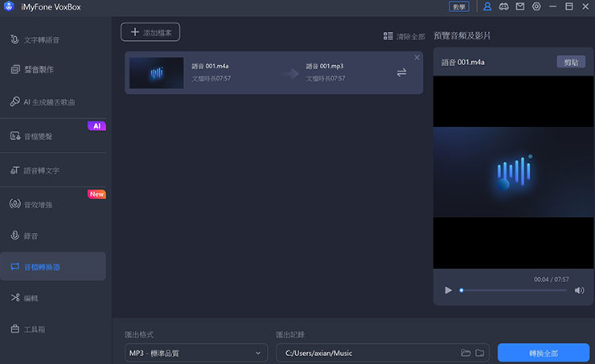Browse for an output folder with folder icon

[480, 353]
